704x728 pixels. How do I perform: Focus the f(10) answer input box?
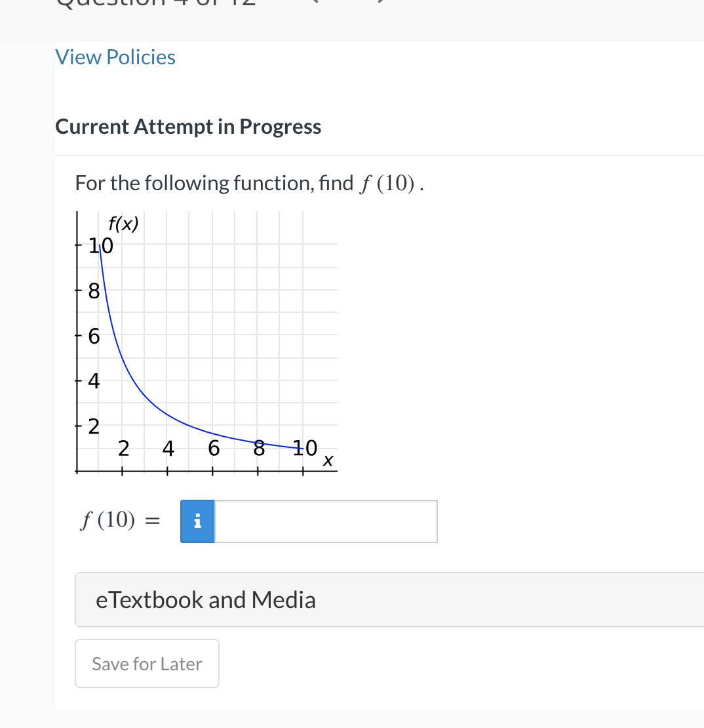tap(326, 521)
